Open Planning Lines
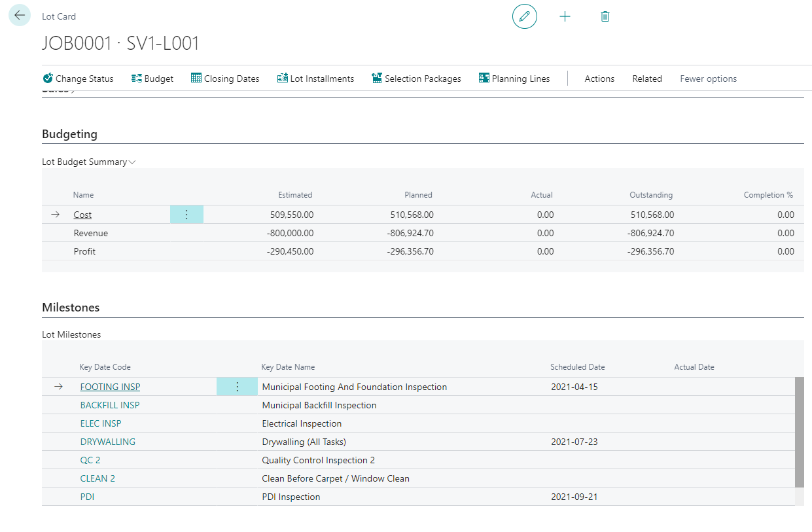The height and width of the screenshot is (532, 812). 514,79
